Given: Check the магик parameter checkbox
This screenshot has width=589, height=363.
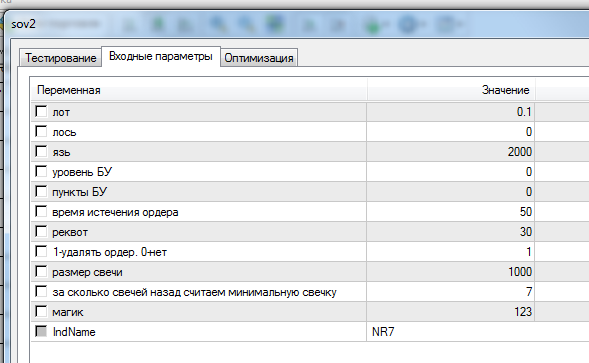Looking at the screenshot, I should pyautogui.click(x=41, y=312).
